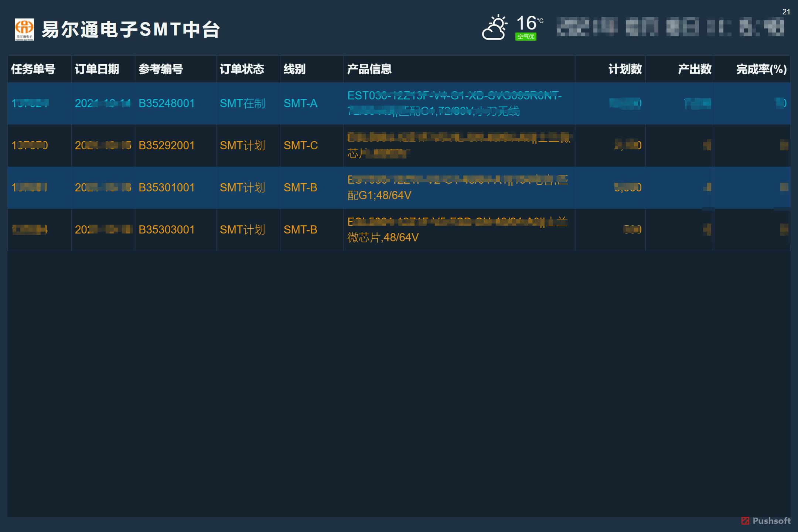Image resolution: width=798 pixels, height=532 pixels.
Task: Open reference number B35292001
Action: [166, 146]
